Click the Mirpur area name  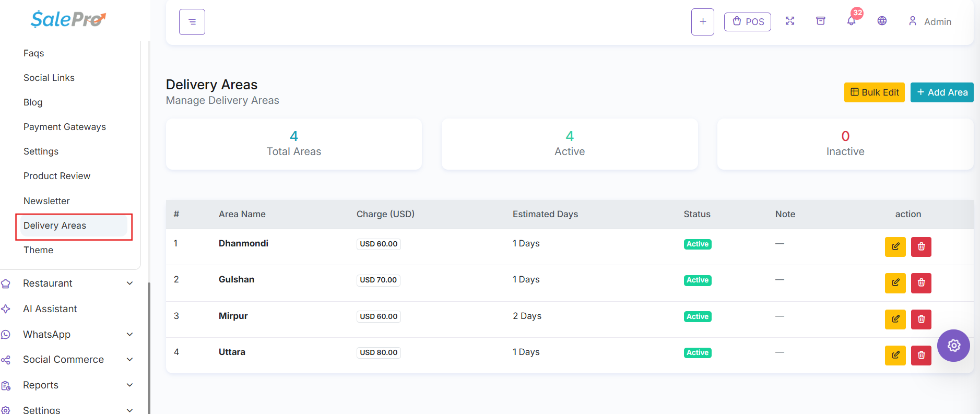(x=233, y=316)
